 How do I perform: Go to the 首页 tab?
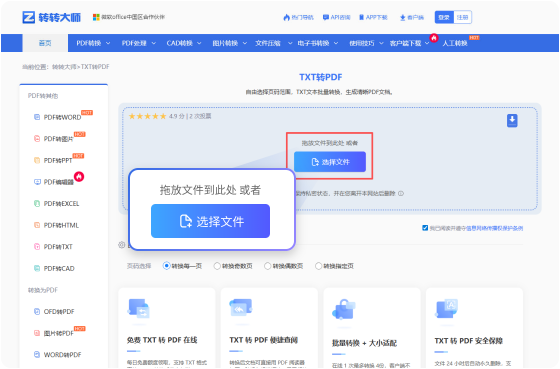click(x=45, y=43)
